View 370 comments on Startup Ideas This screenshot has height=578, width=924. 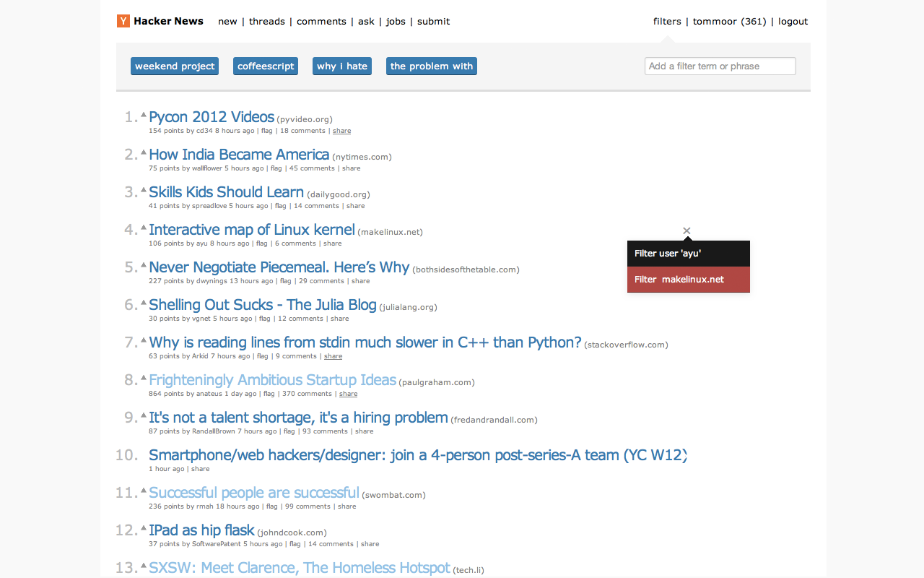(307, 394)
